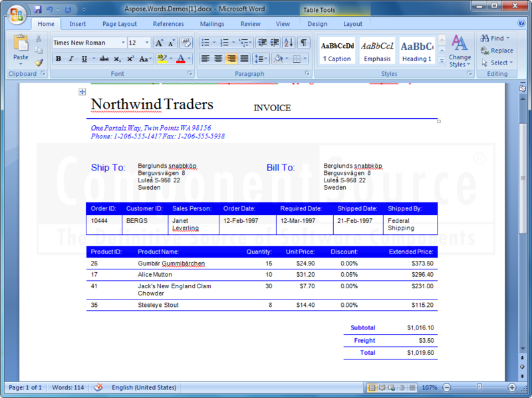Open the Review tab
The height and width of the screenshot is (398, 532).
[x=251, y=24]
